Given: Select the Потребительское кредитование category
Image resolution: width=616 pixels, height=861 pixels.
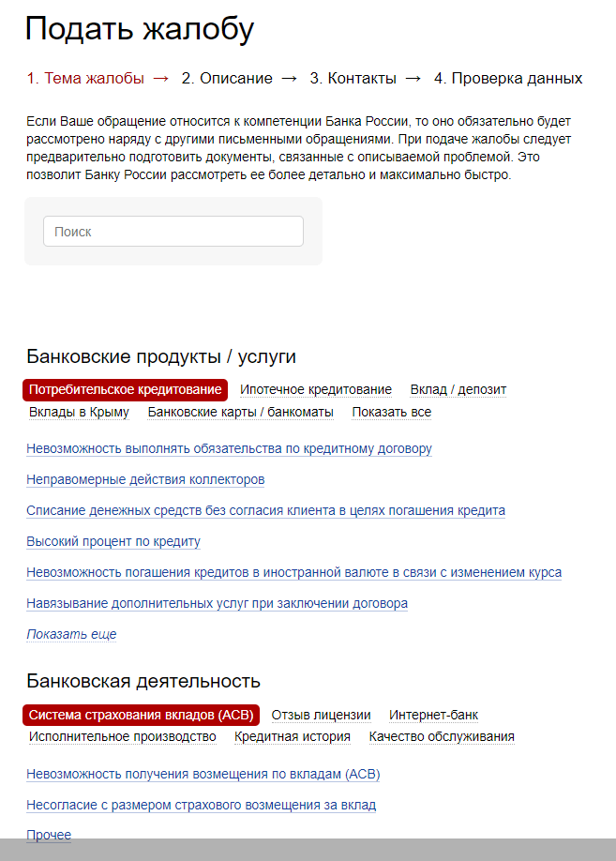Looking at the screenshot, I should click(126, 390).
